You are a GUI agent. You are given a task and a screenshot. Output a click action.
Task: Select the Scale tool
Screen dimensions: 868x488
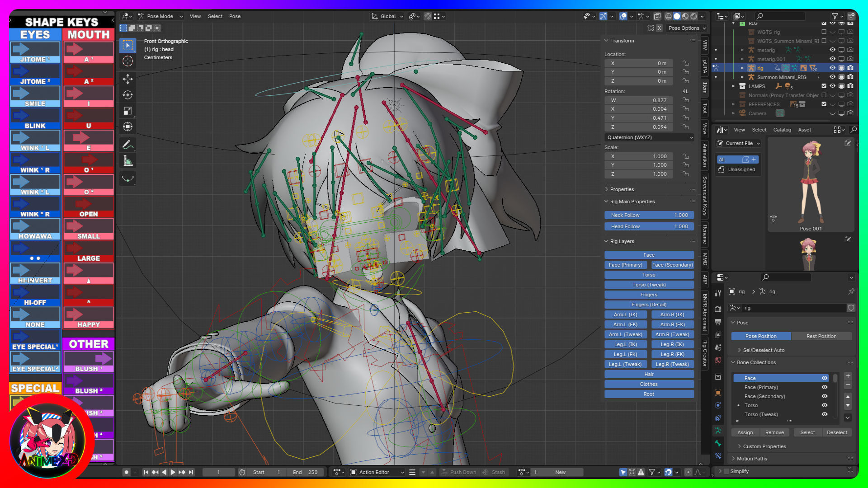(x=128, y=111)
